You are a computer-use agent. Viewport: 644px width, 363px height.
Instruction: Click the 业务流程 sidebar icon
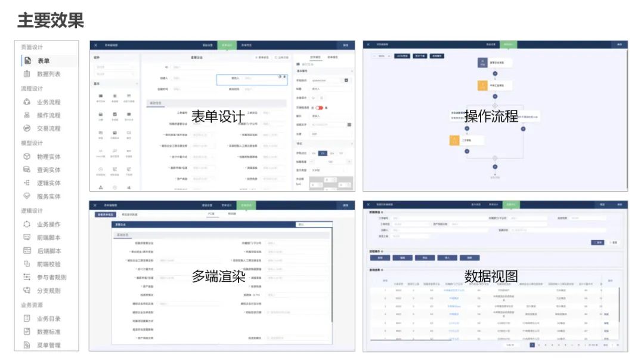[x=42, y=101]
